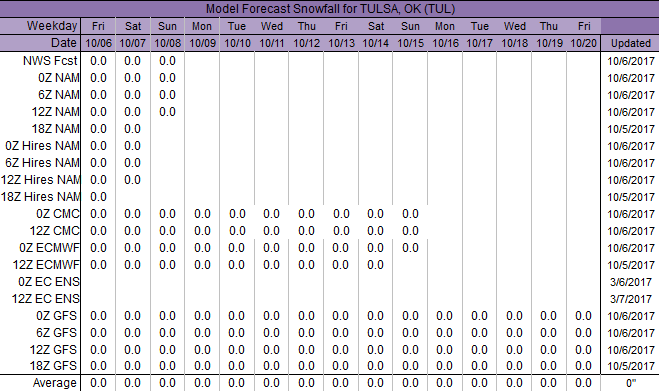This screenshot has height=391, width=659.
Task: Select the 0Z CMC row label
Action: tap(58, 214)
